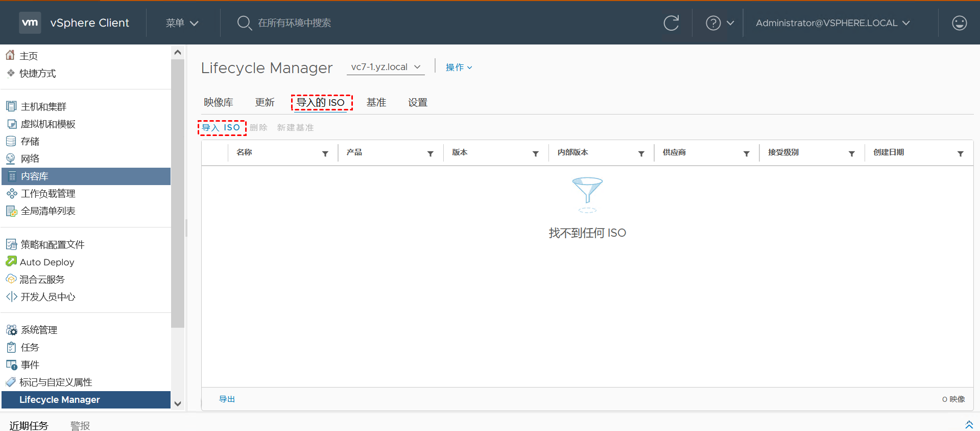The image size is (980, 431).
Task: Click the 导出 link at table bottom
Action: tap(227, 399)
